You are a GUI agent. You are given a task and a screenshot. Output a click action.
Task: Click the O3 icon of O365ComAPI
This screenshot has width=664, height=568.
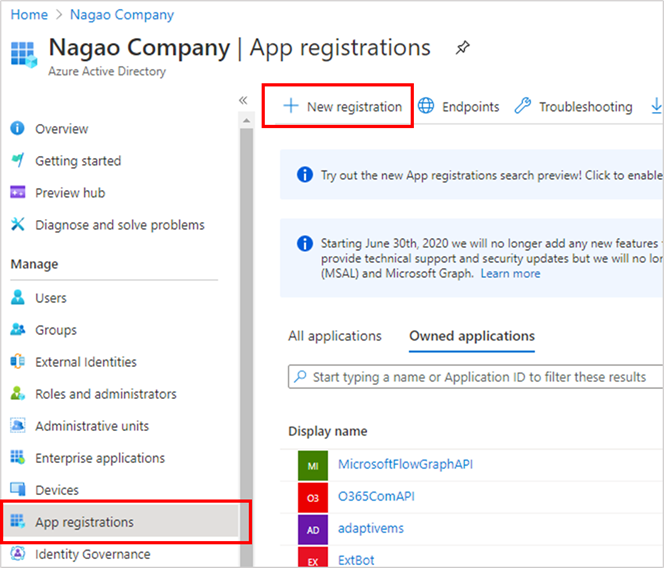point(313,498)
